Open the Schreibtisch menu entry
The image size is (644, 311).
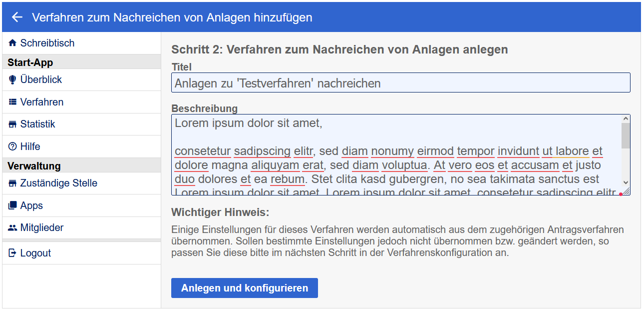[x=47, y=43]
